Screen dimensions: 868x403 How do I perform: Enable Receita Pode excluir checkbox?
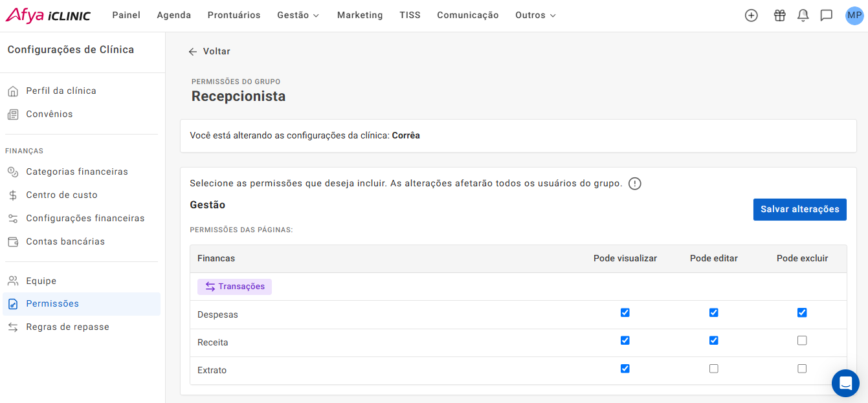802,340
